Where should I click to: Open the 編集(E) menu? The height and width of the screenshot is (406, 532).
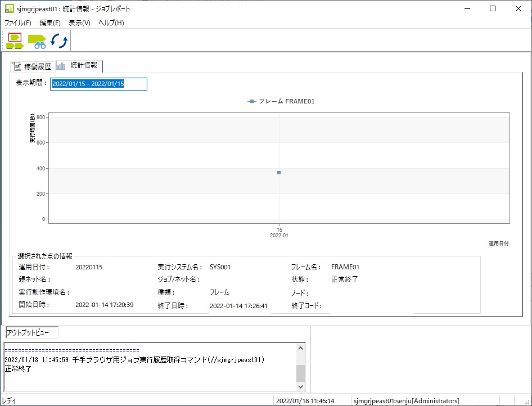pyautogui.click(x=50, y=22)
